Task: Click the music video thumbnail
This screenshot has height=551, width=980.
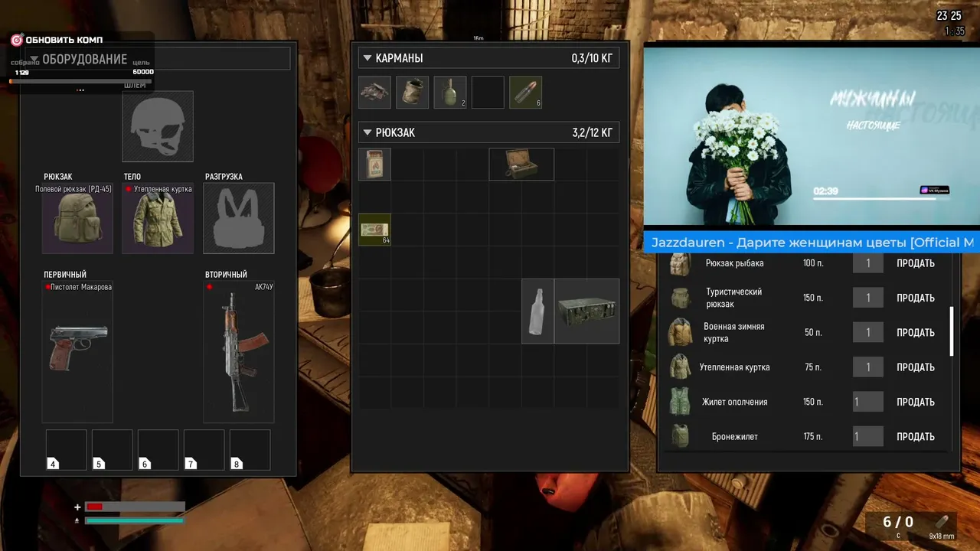Action: point(812,137)
